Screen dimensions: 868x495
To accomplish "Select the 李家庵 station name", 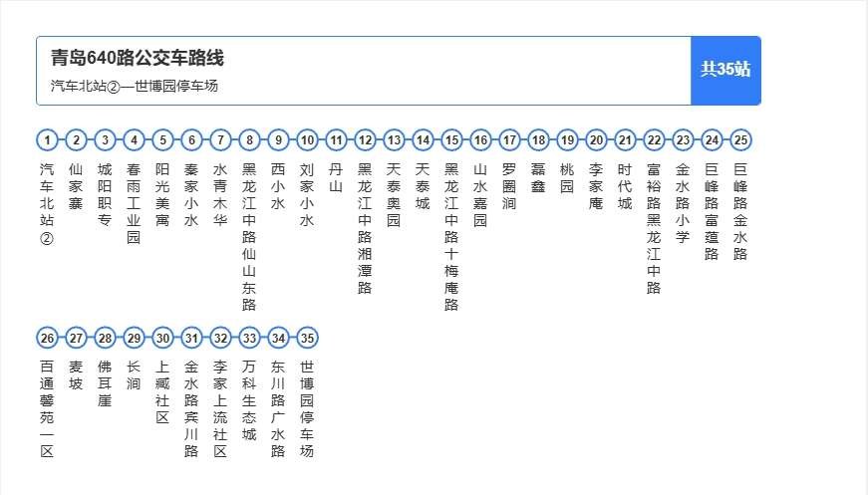I will (x=596, y=186).
